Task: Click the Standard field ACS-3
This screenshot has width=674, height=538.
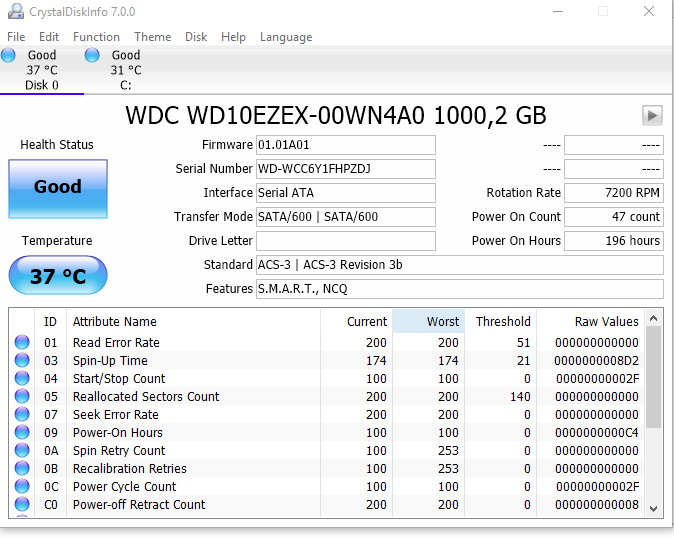Action: click(460, 265)
